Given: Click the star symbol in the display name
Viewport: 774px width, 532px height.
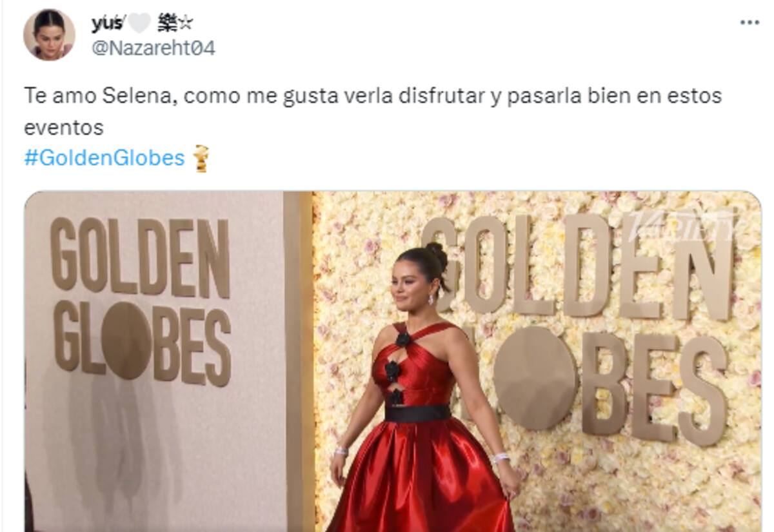Looking at the screenshot, I should point(186,24).
